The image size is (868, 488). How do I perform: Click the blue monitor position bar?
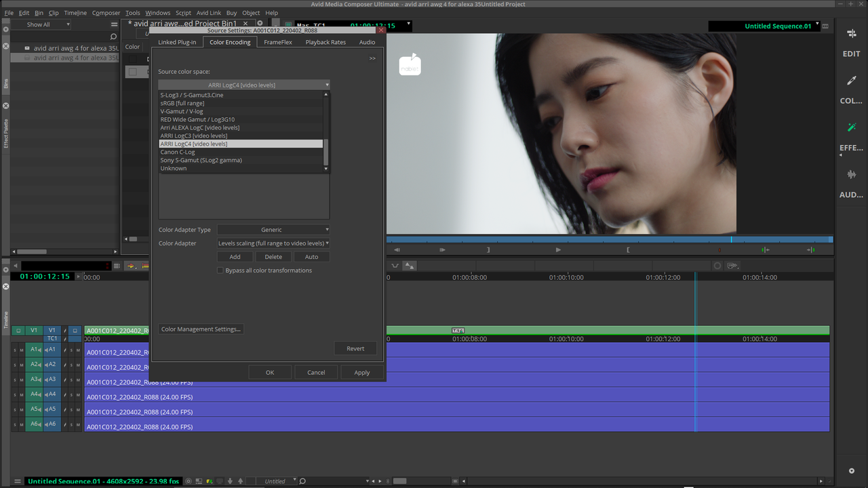[x=609, y=239]
